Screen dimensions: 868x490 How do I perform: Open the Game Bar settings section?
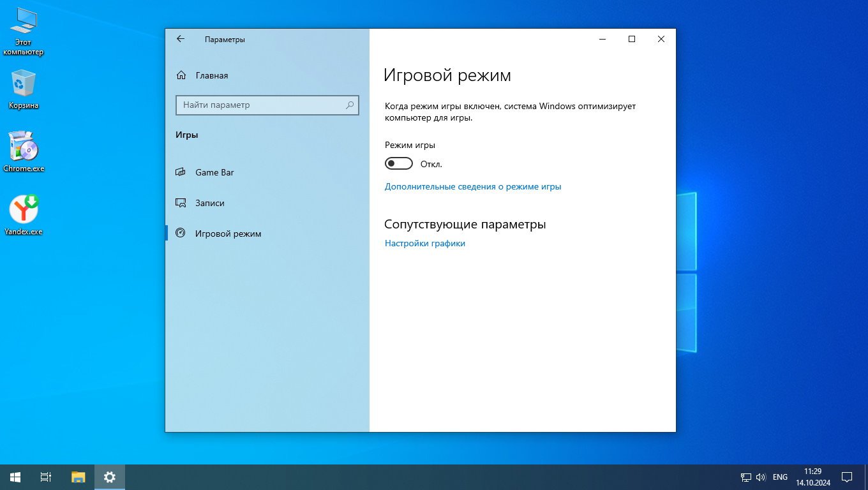[214, 172]
